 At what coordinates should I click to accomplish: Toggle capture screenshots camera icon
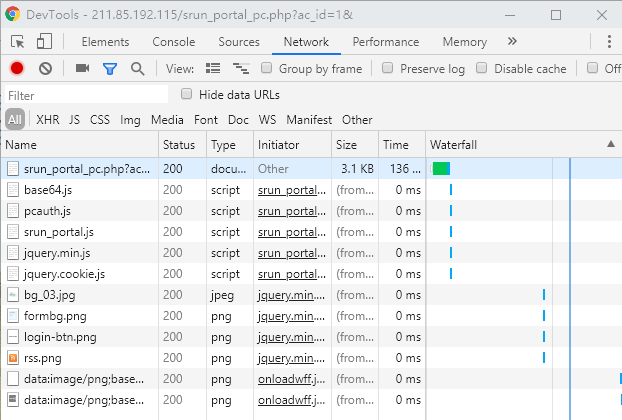[x=82, y=68]
